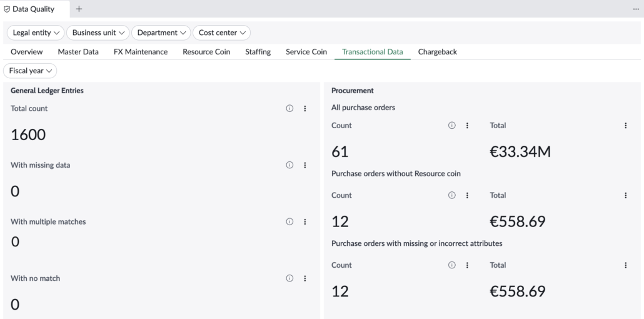
Task: Go to the Chargeback tab
Action: (x=437, y=52)
